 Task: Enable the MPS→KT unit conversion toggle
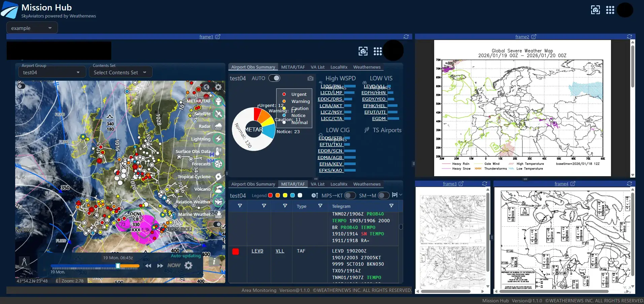point(350,195)
